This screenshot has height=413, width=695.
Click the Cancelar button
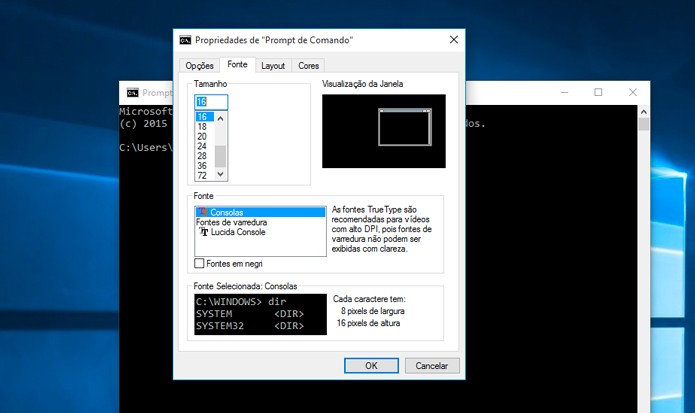pos(432,366)
